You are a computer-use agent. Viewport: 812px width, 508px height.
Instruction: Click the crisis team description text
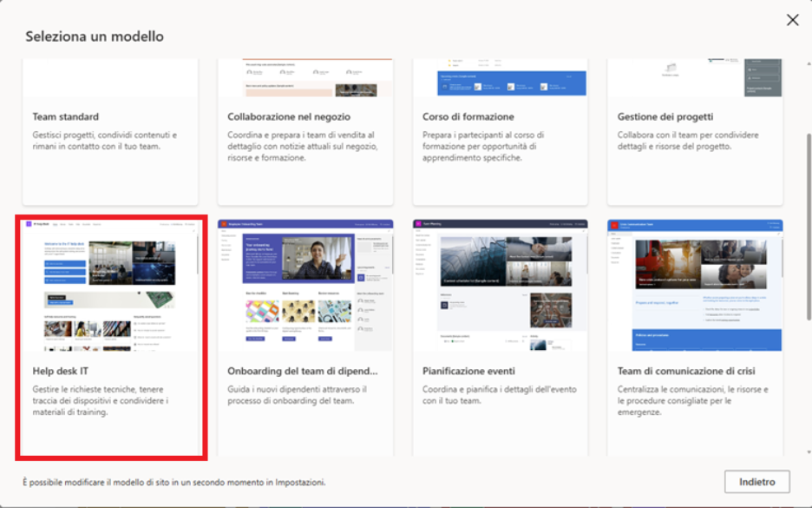(x=692, y=400)
